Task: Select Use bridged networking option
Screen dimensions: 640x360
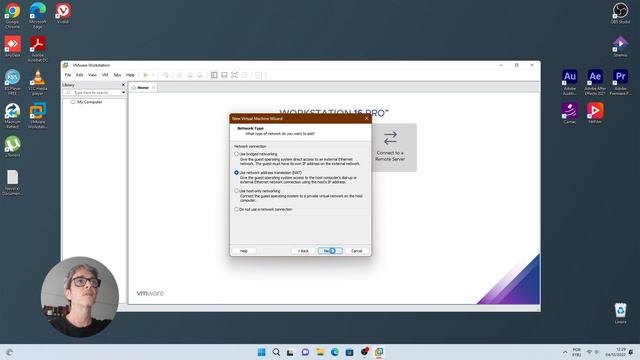Action: coord(236,154)
